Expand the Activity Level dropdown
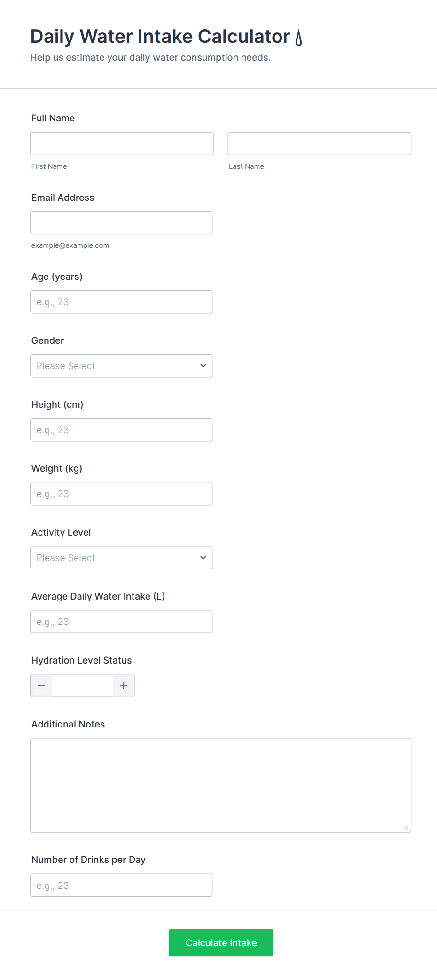 (121, 558)
